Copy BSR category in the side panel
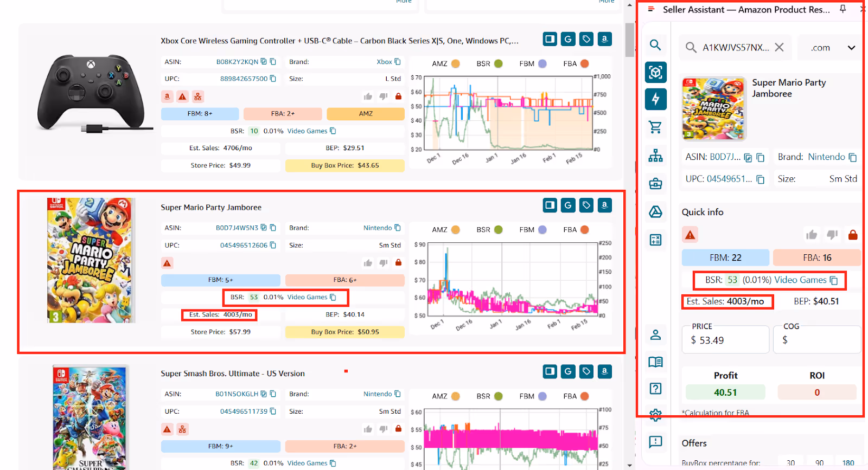The image size is (868, 470). [834, 280]
